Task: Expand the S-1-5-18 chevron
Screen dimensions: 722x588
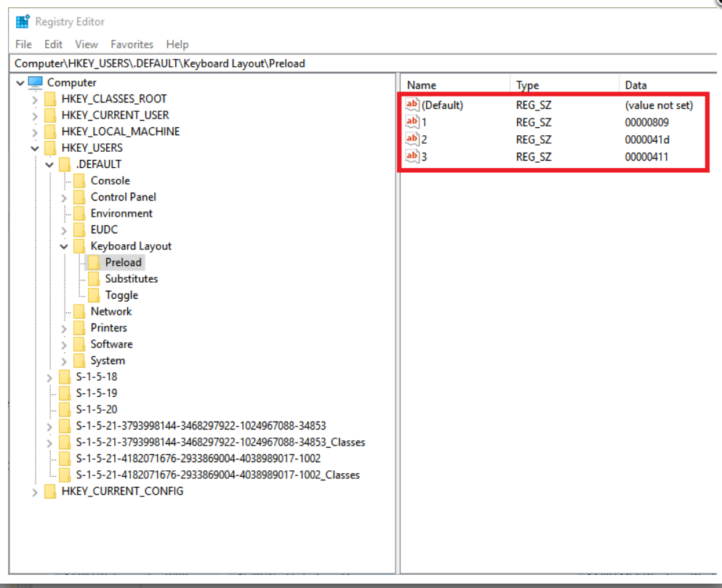Action: tap(49, 377)
